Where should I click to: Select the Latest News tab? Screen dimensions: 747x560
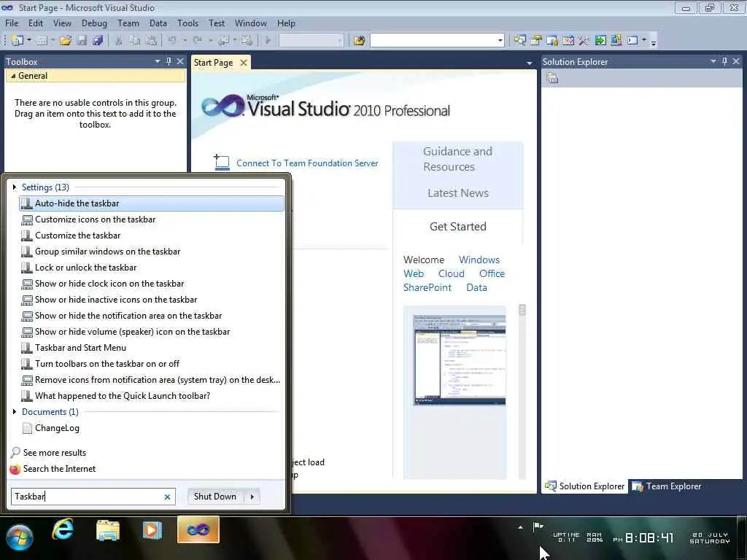click(458, 192)
